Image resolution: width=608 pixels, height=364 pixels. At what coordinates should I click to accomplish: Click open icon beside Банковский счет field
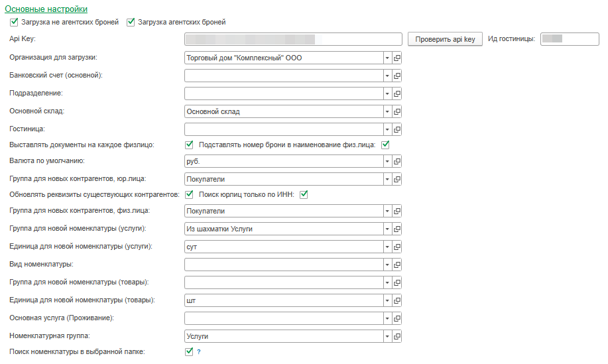click(397, 76)
